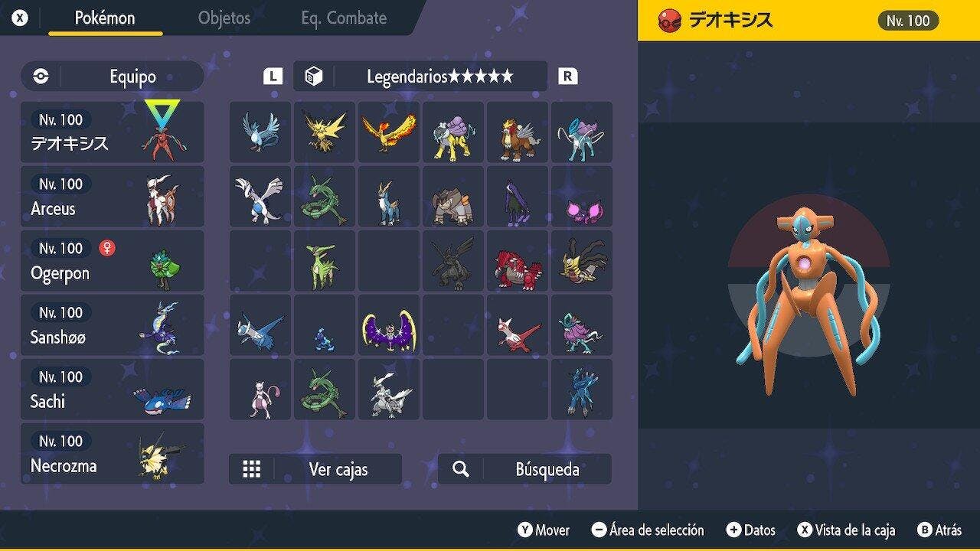980x551 pixels.
Task: Click the Suicune sprite in the top row
Action: 582,132
